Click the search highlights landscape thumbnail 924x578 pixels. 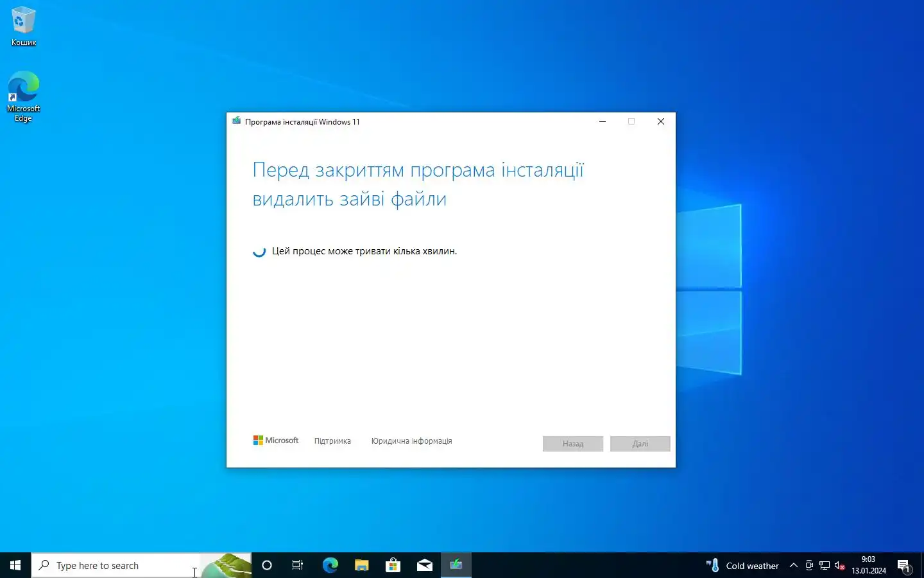(226, 566)
